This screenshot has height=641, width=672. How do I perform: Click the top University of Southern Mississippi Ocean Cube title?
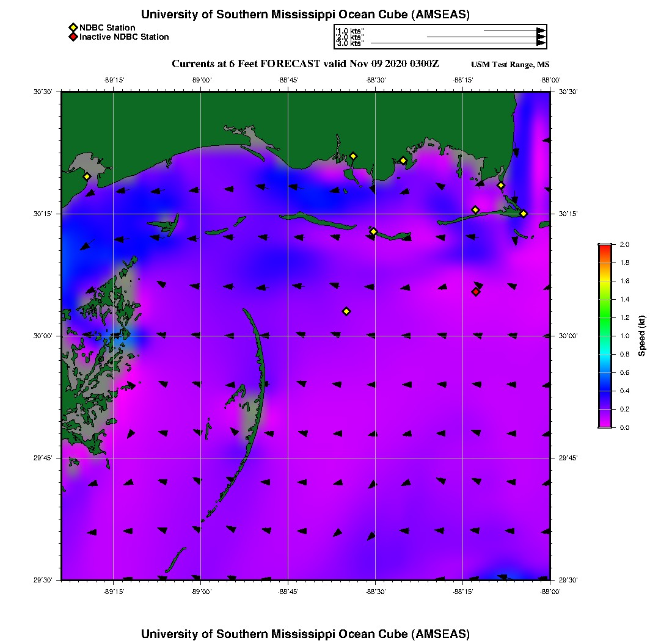pos(305,14)
